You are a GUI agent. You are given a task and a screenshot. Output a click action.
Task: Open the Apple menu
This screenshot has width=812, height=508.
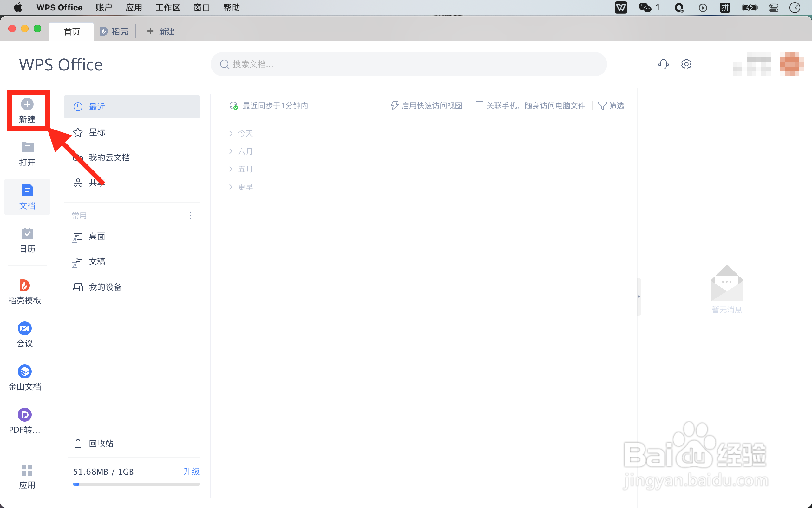pos(18,7)
